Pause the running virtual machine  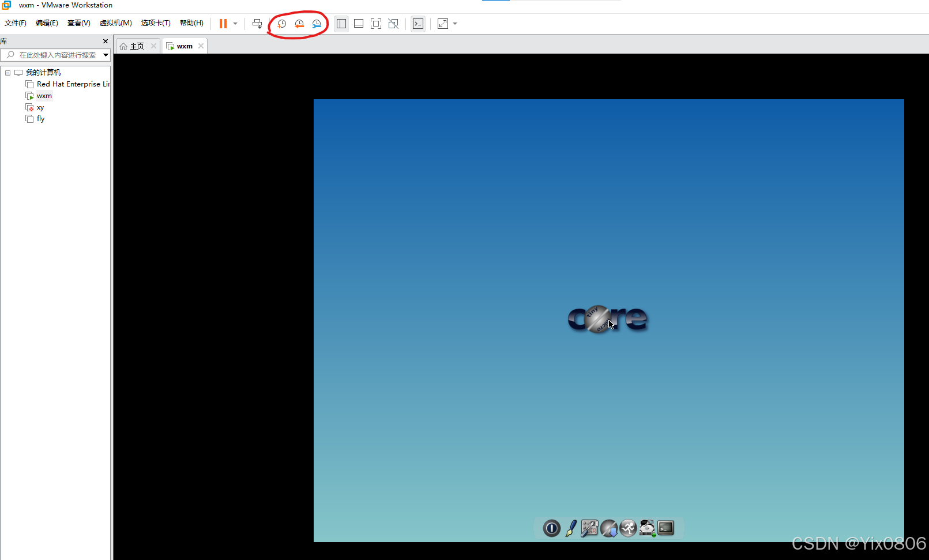tap(223, 24)
